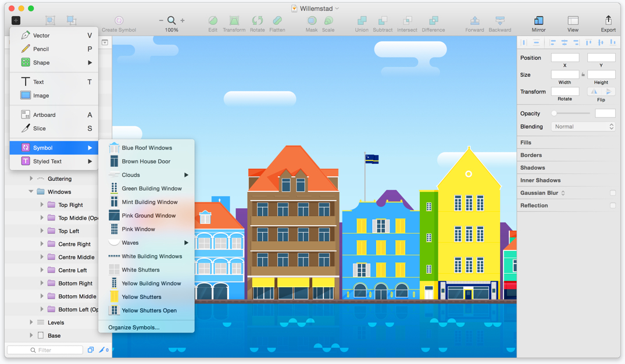Enable the Gaussian Blur checkbox
Viewport: 625px width, 364px height.
(x=613, y=193)
